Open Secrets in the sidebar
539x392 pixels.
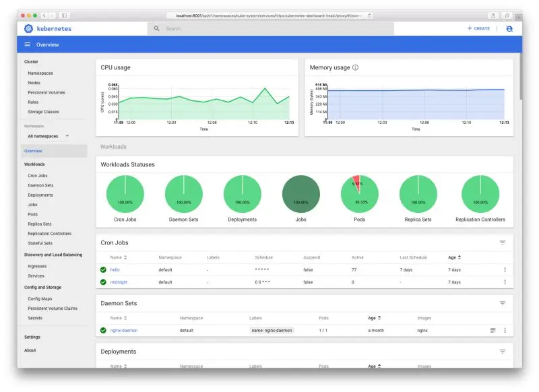point(35,318)
